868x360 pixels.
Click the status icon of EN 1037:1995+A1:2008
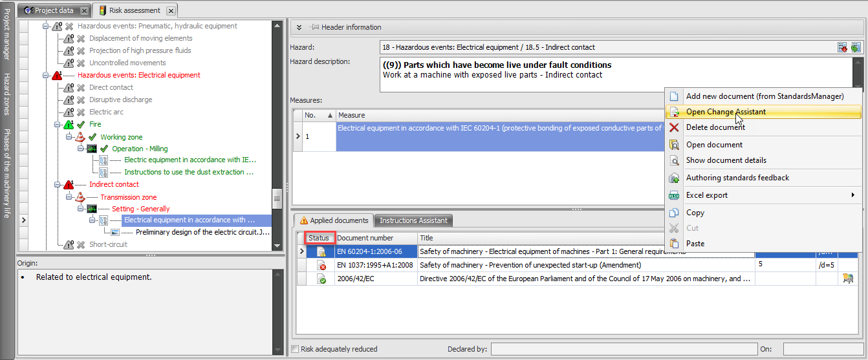click(321, 265)
